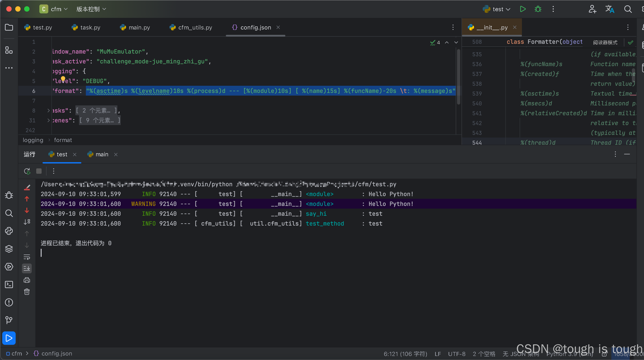Screen dimensions: 644x360
Task: Toggle scroll to end in the console
Action: tap(27, 268)
